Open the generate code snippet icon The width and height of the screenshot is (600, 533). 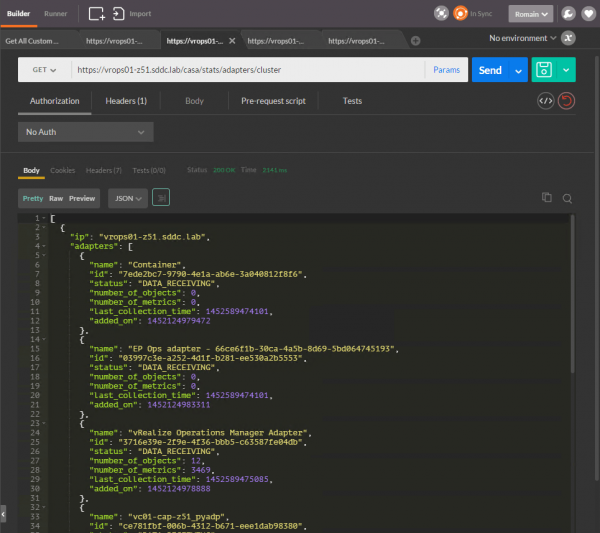tap(546, 101)
